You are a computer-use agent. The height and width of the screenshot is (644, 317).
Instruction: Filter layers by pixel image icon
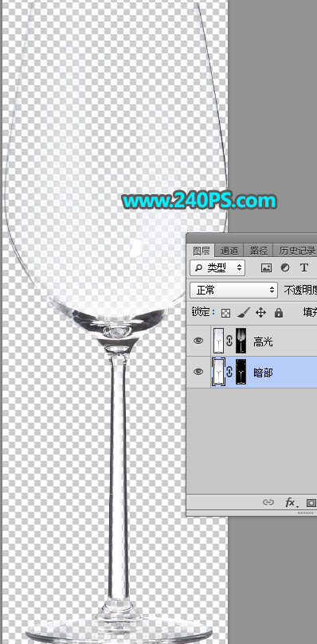point(267,267)
